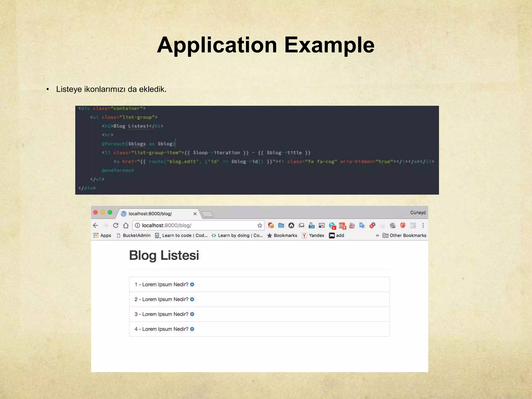The width and height of the screenshot is (532, 399).
Task: Close the localhost:8000/blog/ tab
Action: pyautogui.click(x=195, y=214)
